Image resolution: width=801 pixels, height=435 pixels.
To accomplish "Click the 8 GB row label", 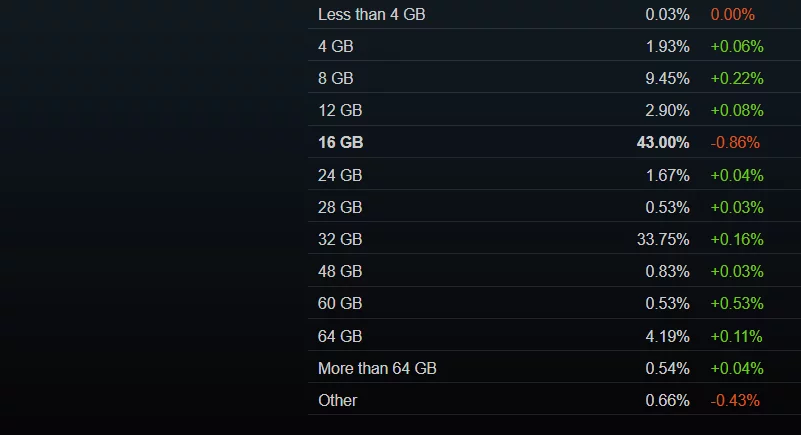I will [335, 78].
